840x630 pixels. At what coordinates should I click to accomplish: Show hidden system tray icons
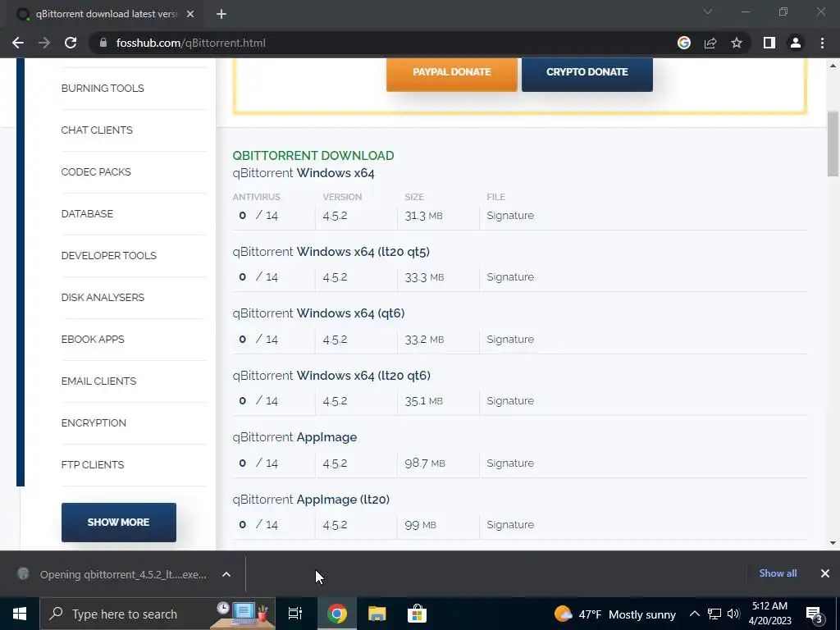[x=694, y=614]
